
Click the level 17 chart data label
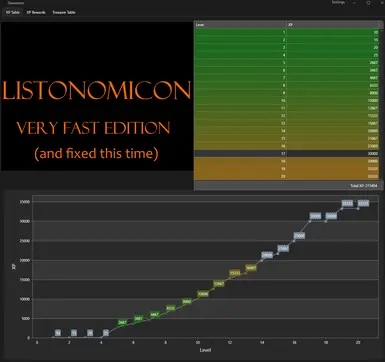click(315, 216)
